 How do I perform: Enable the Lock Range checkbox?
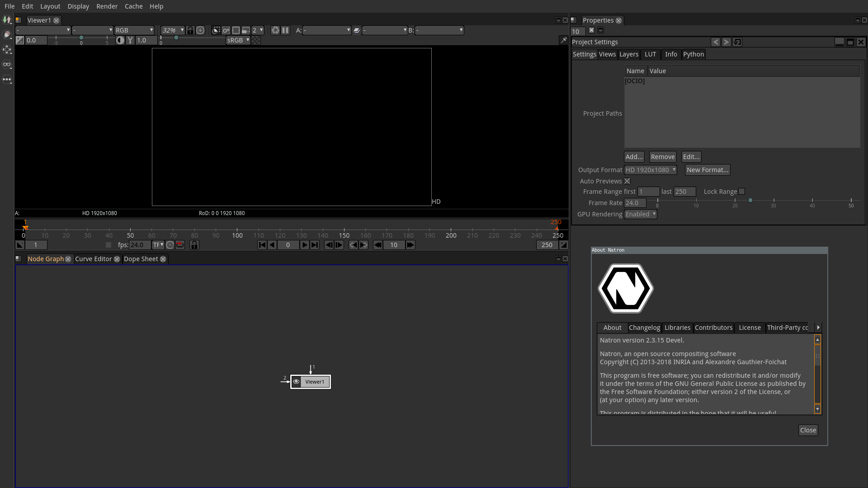point(741,191)
